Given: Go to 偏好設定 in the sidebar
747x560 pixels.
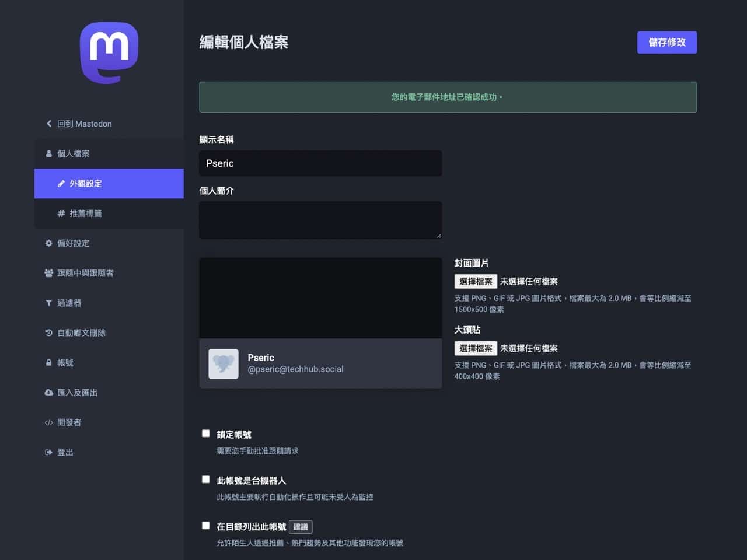Looking at the screenshot, I should pyautogui.click(x=109, y=243).
